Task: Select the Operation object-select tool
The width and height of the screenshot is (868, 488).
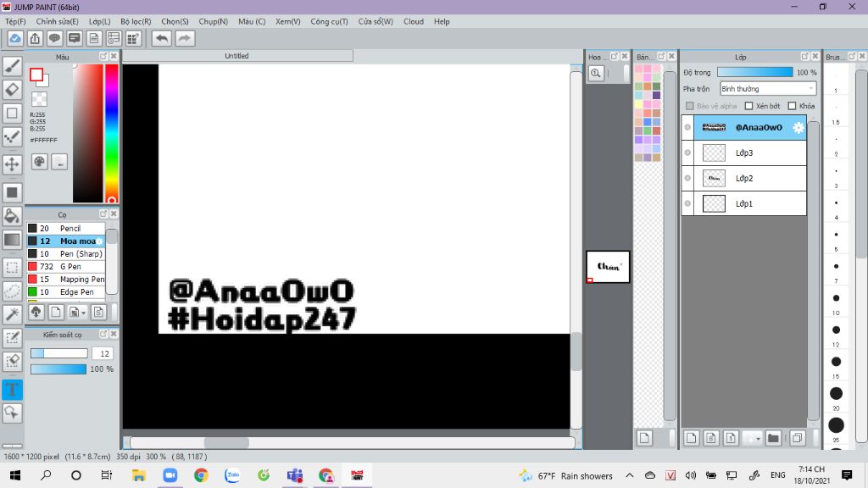Action: click(x=12, y=413)
